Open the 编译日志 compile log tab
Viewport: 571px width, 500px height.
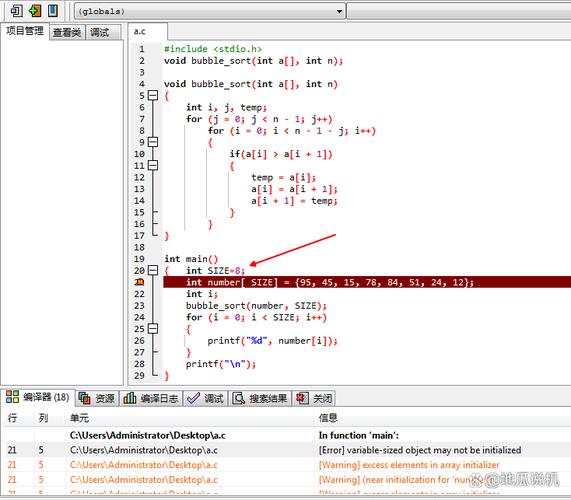151,398
